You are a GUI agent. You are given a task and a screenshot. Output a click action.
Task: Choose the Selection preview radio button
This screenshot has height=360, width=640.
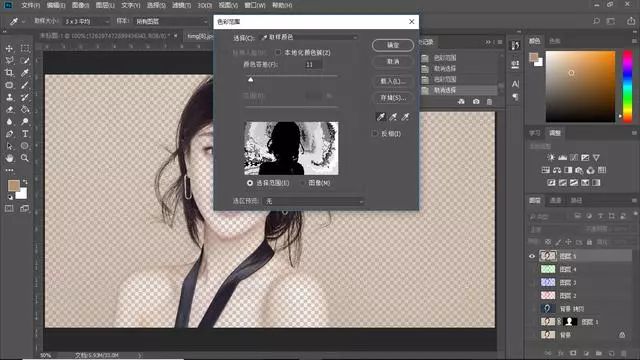tap(250, 183)
